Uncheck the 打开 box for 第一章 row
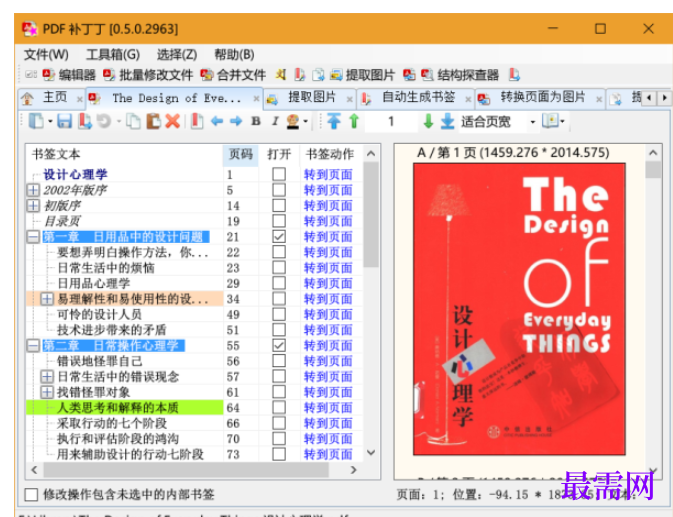Screen dimensions: 673x517 pyautogui.click(x=279, y=236)
